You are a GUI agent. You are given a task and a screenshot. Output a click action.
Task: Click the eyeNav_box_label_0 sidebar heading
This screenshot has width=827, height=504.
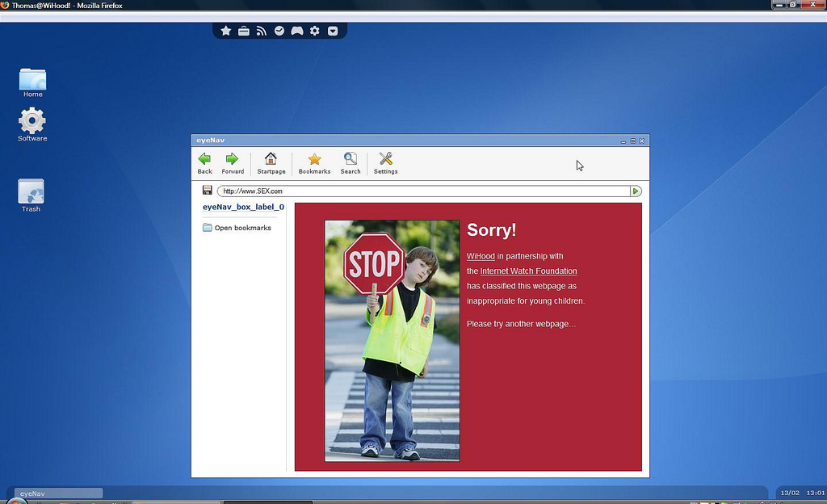(243, 207)
